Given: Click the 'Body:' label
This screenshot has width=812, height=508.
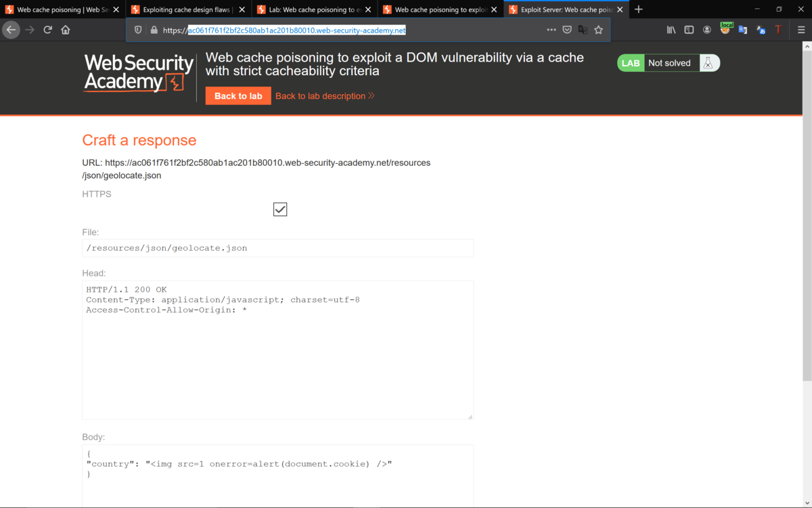Looking at the screenshot, I should pyautogui.click(x=93, y=437).
